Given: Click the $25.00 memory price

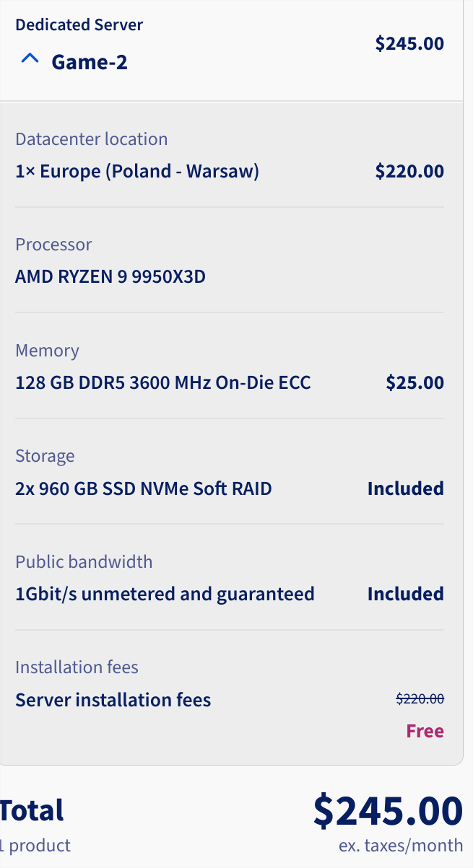Looking at the screenshot, I should [x=415, y=382].
